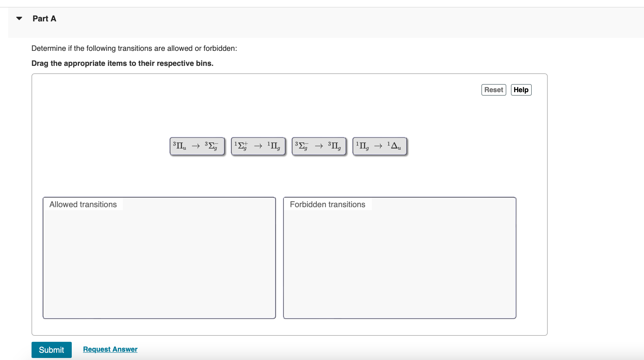Click the Forbidden transitions bin label

(x=327, y=205)
